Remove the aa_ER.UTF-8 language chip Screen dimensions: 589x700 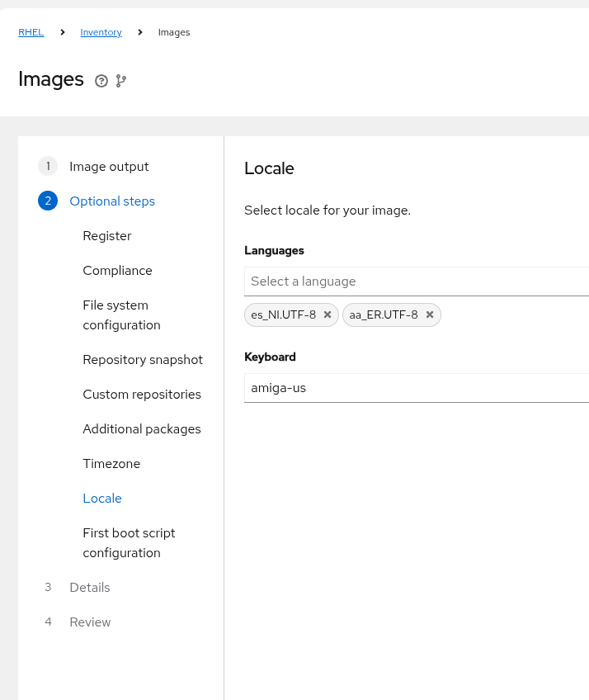(430, 315)
